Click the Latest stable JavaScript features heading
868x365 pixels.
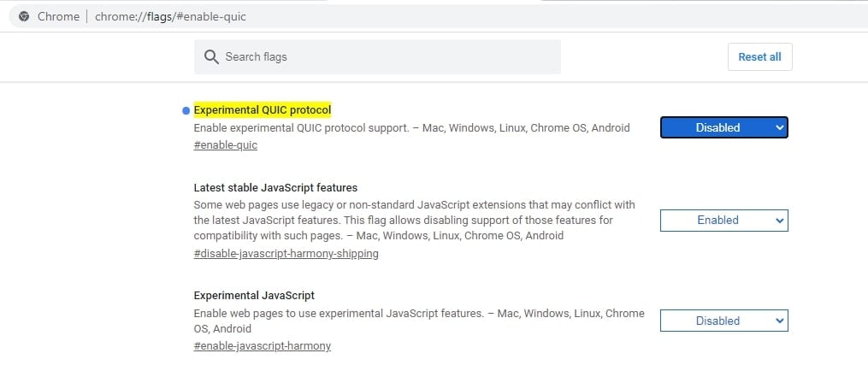click(275, 187)
